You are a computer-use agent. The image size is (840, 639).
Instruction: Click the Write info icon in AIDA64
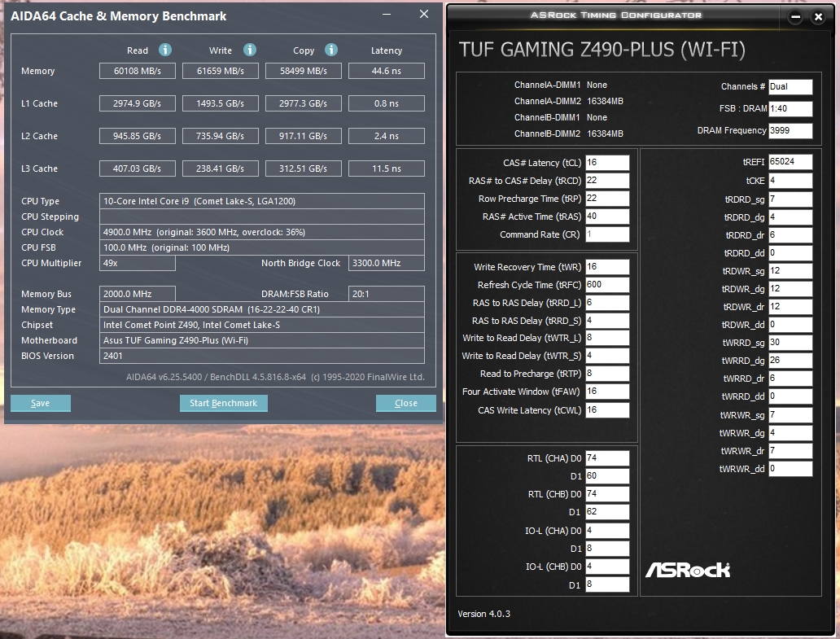click(x=250, y=50)
